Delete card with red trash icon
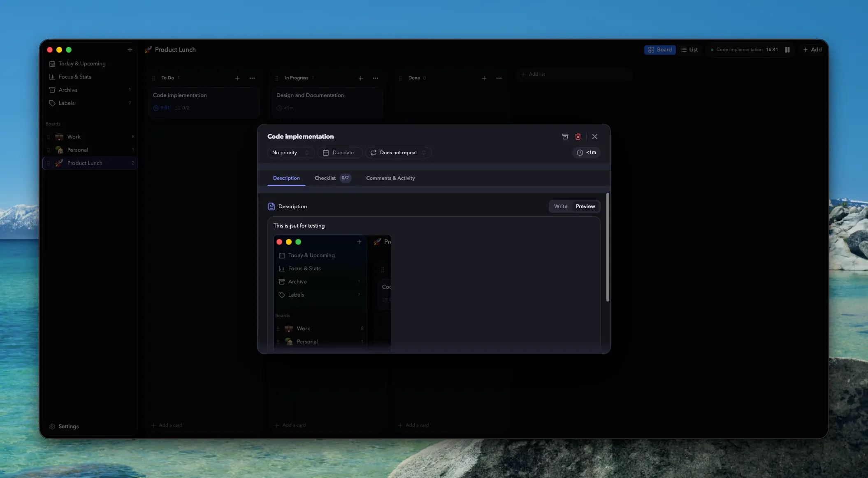 [x=578, y=137]
